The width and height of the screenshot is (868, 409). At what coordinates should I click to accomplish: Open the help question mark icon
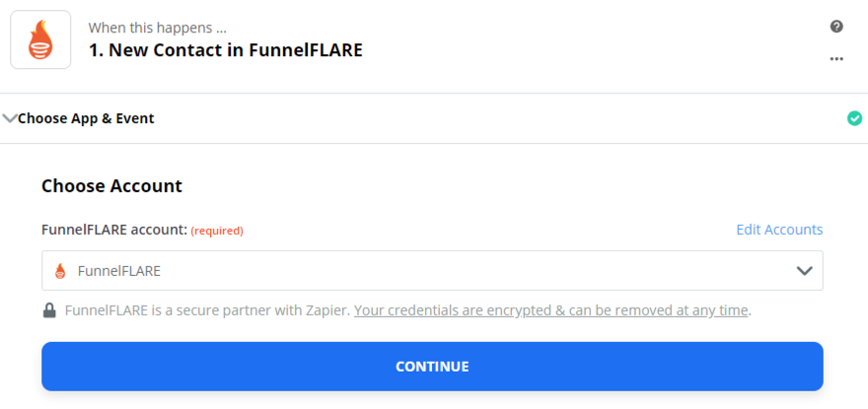point(836,27)
